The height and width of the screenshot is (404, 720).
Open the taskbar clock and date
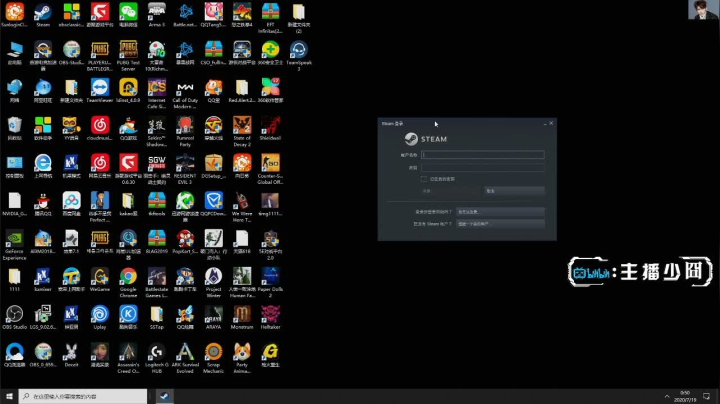point(685,396)
